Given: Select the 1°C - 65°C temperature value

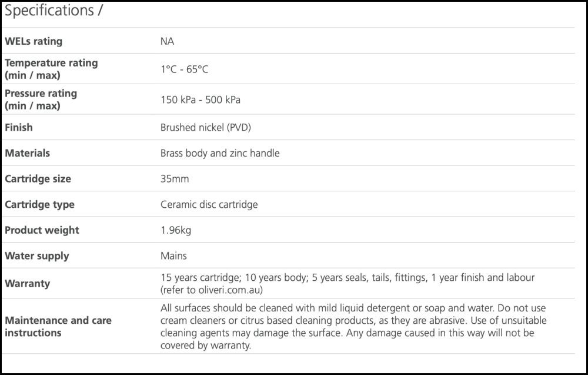Looking at the screenshot, I should pyautogui.click(x=184, y=69).
